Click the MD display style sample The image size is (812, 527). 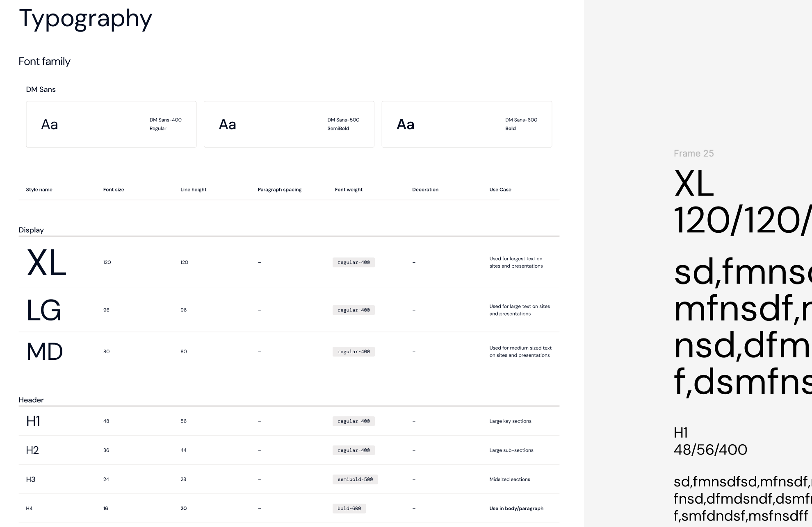tap(45, 352)
